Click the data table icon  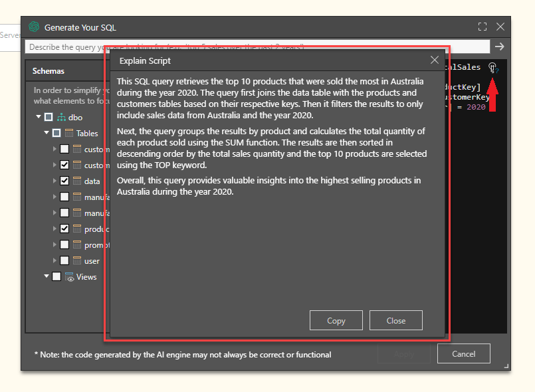(77, 181)
